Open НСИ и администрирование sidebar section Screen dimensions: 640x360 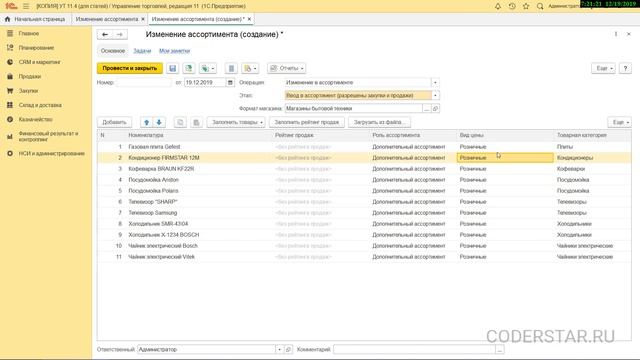(51, 153)
